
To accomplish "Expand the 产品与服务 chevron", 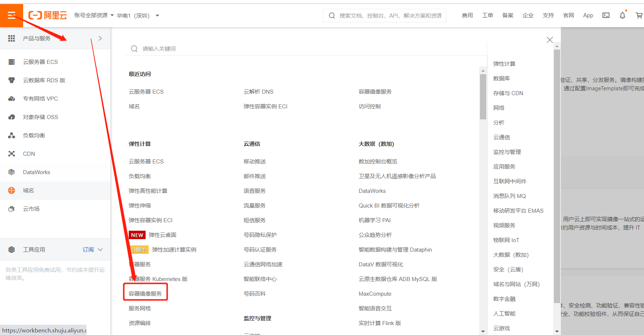I will (100, 38).
